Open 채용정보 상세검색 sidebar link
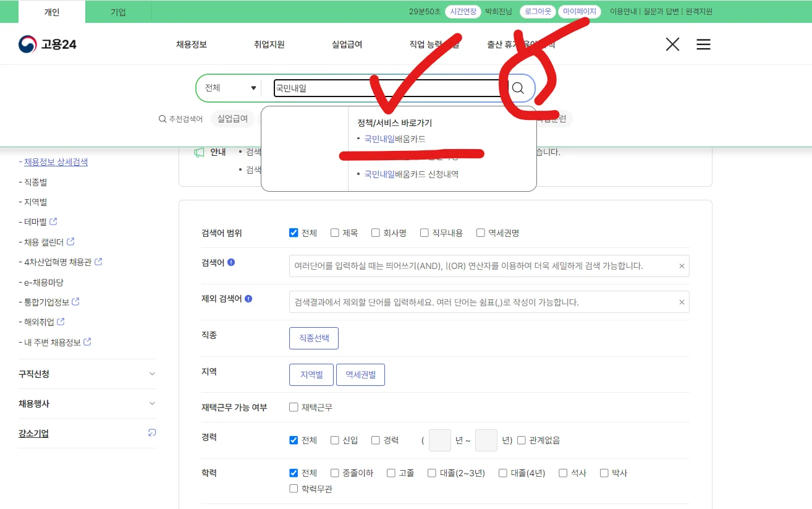Viewport: 812px width, 509px height. pyautogui.click(x=56, y=162)
